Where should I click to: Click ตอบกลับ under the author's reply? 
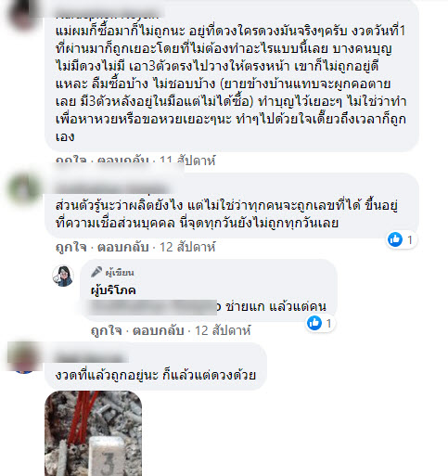point(159,330)
